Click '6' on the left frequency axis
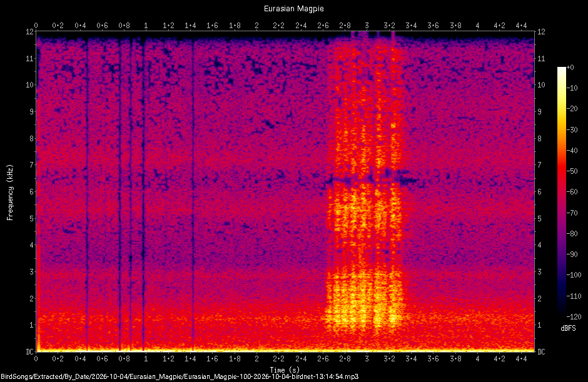 point(32,191)
